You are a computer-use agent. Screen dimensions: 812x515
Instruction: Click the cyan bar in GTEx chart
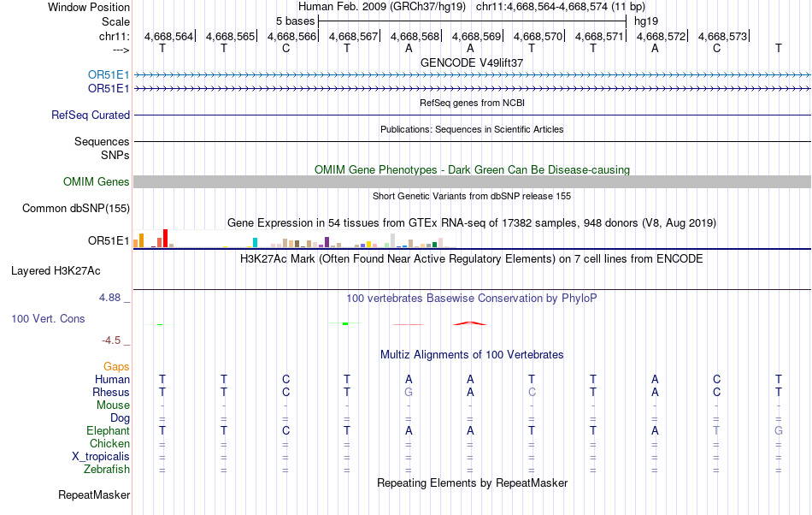coord(255,242)
